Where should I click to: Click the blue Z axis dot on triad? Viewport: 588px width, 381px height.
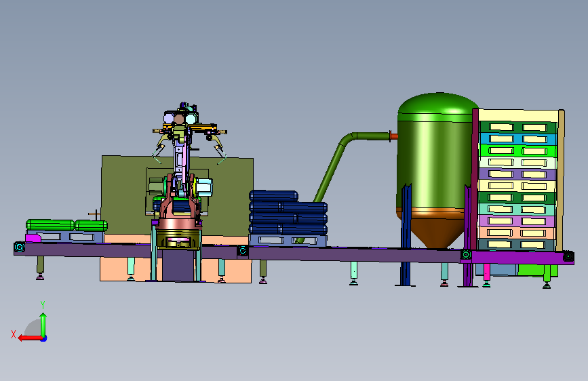[44, 338]
